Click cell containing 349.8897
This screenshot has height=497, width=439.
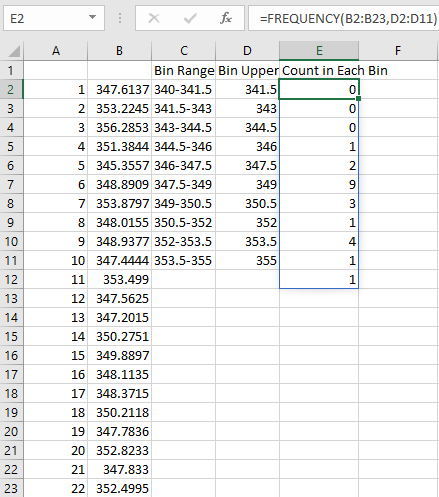(120, 355)
